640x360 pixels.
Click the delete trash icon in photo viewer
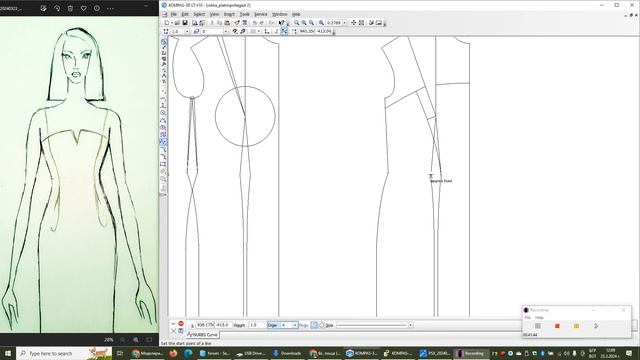[70, 8]
